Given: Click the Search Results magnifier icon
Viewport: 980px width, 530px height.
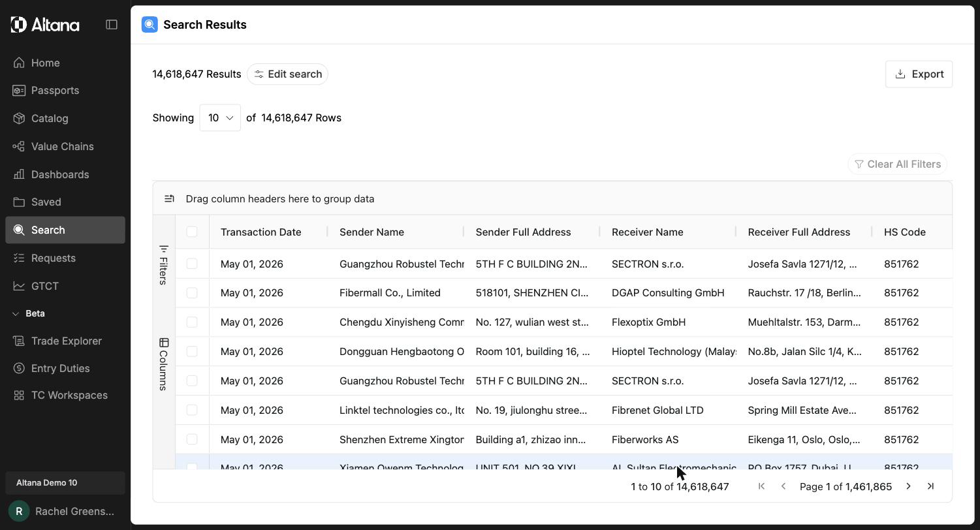Looking at the screenshot, I should tap(150, 25).
